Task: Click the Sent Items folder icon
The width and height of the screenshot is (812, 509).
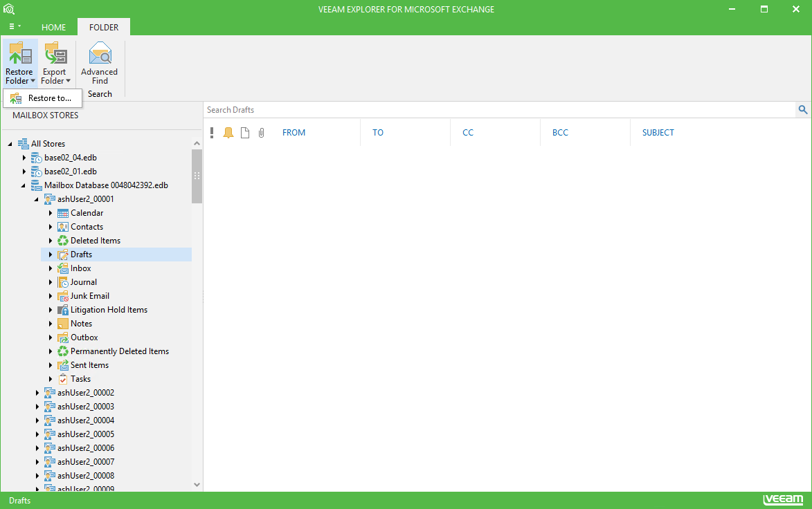Action: click(x=63, y=365)
